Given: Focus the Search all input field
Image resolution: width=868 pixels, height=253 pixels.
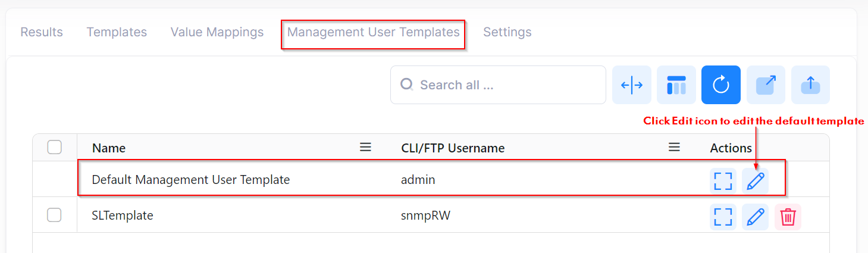Looking at the screenshot, I should coord(506,85).
